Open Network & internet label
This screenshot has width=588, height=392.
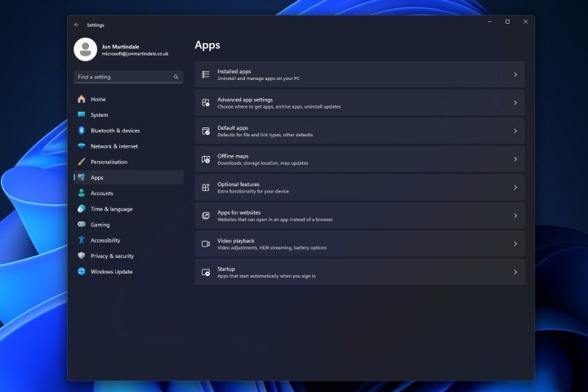click(114, 146)
